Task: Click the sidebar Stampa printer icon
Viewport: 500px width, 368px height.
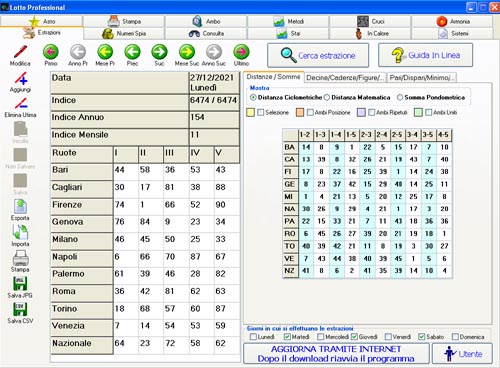Action: click(x=20, y=258)
